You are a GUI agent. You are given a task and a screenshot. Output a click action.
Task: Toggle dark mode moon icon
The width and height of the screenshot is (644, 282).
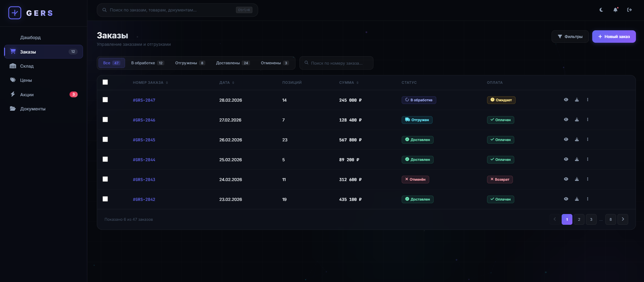pyautogui.click(x=601, y=10)
